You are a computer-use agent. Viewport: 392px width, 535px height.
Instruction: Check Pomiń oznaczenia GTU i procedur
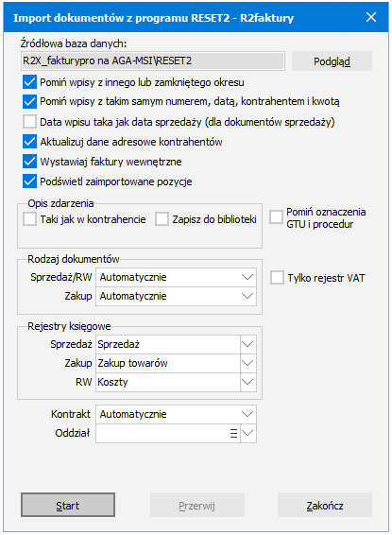pyautogui.click(x=276, y=217)
